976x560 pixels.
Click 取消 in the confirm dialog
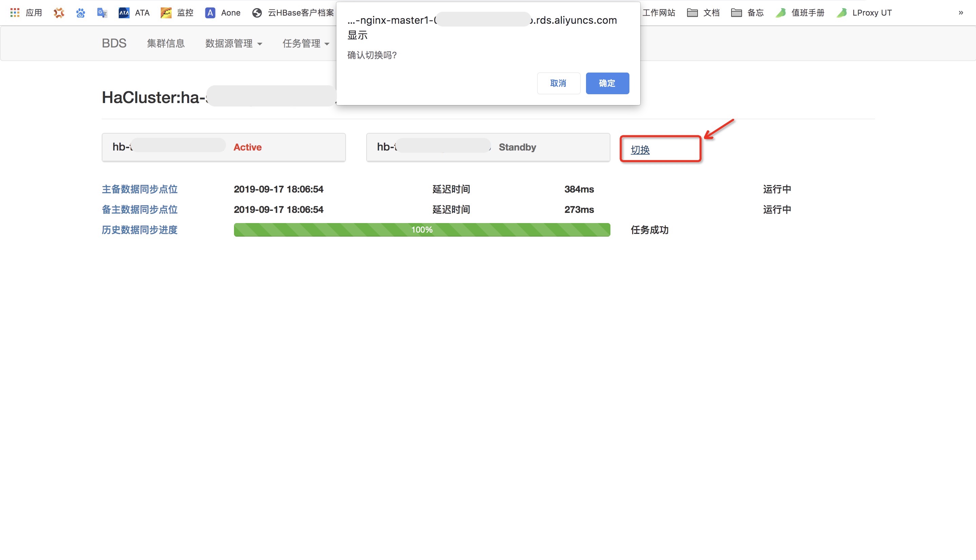coord(558,83)
